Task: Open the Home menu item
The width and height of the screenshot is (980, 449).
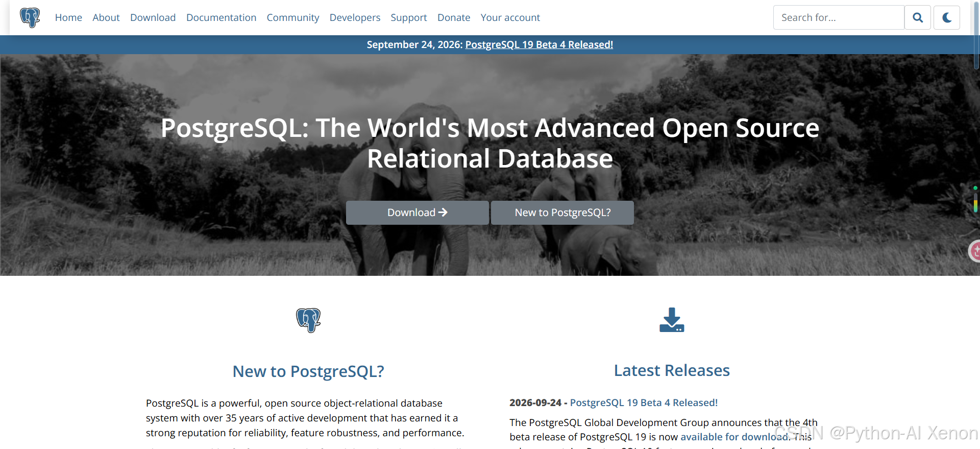Action: point(68,17)
